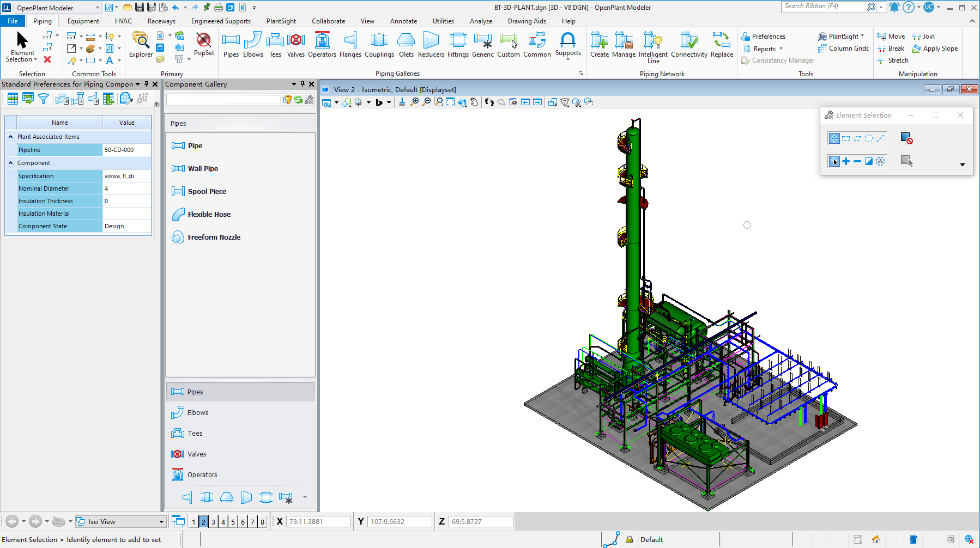The image size is (980, 548).
Task: Toggle subtract mode in Element Selection
Action: 856,161
